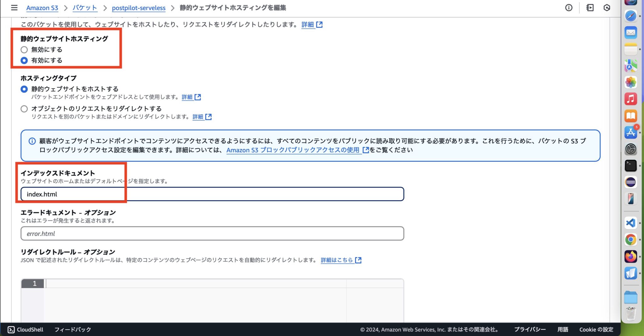Screen dimensions: 644x336
Task: Open Firefox from the Dock
Action: [x=630, y=256]
